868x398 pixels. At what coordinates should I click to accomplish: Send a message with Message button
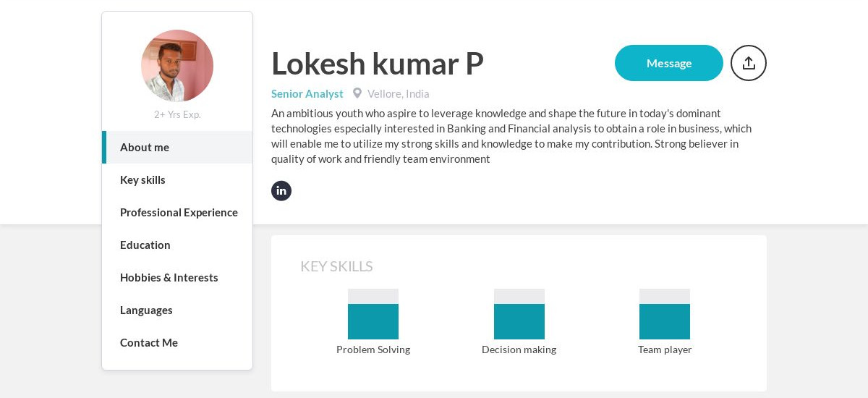point(669,63)
